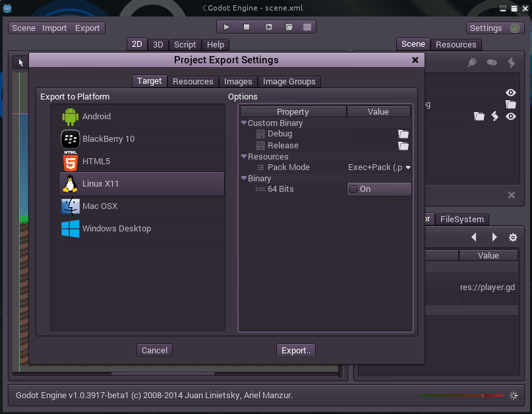The height and width of the screenshot is (414, 532).
Task: Select Windows Desktop platform
Action: click(x=142, y=228)
